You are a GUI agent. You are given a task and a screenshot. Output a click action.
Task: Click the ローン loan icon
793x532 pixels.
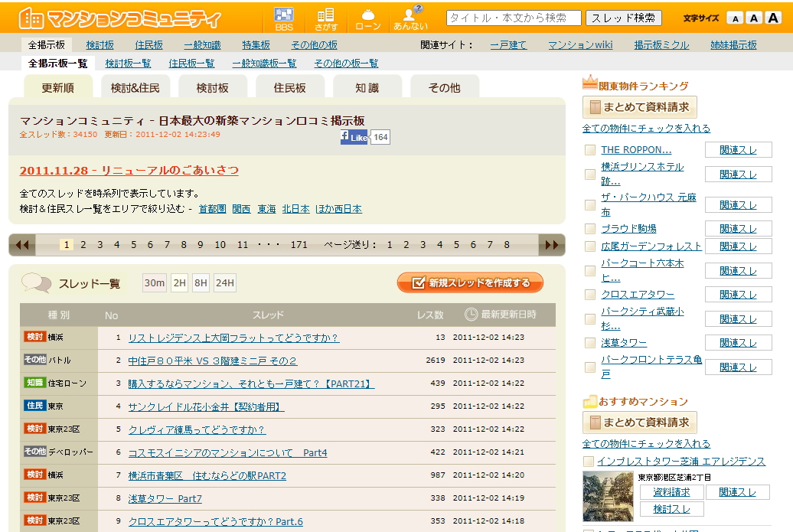click(367, 18)
